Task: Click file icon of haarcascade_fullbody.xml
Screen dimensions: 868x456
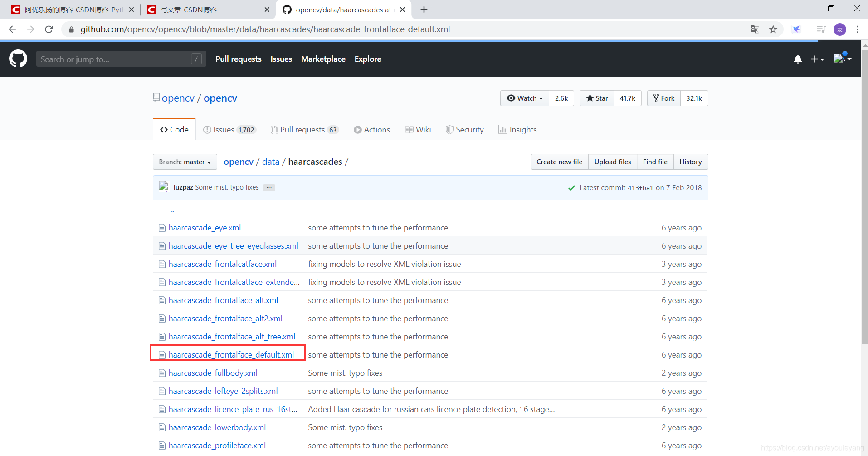Action: pos(162,373)
